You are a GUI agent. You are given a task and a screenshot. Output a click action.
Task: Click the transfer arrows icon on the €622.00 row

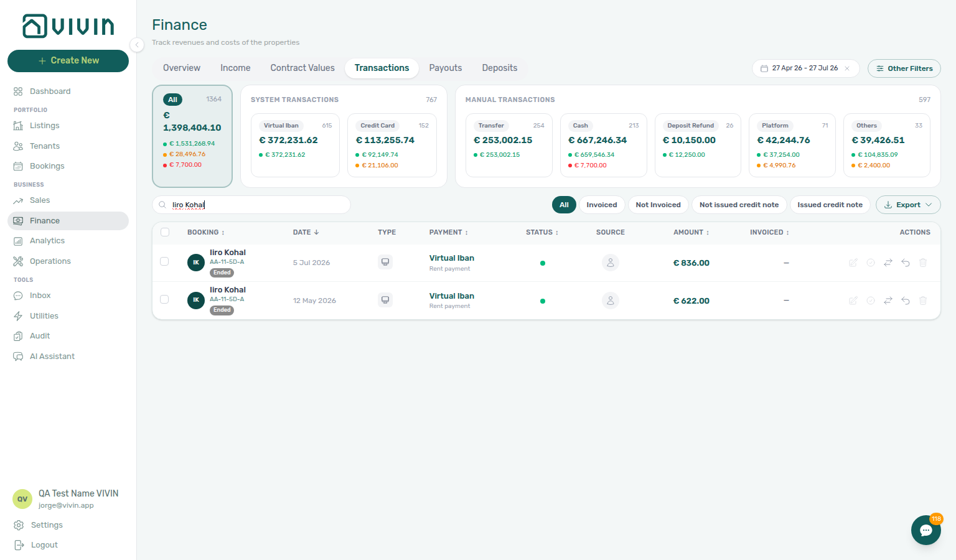(x=888, y=301)
